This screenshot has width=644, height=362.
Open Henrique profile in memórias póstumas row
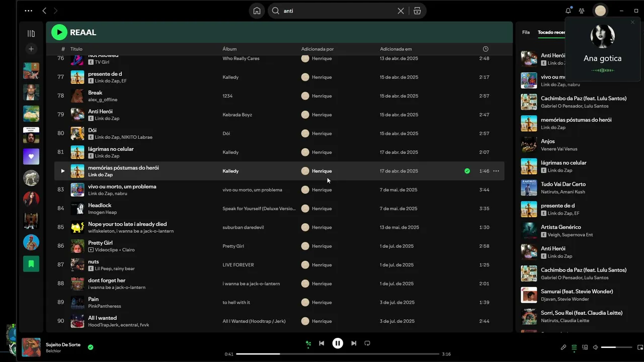pos(321,171)
